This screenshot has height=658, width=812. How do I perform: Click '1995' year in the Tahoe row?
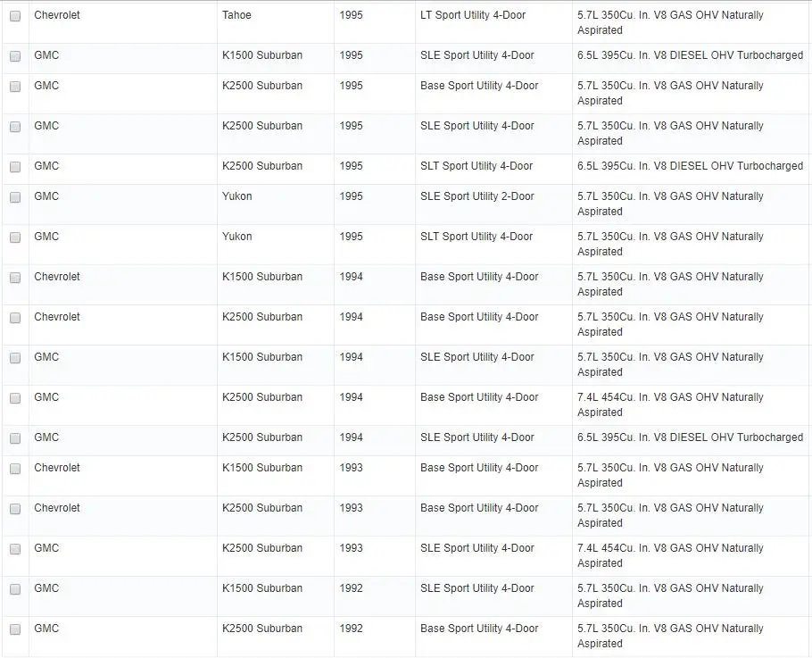tap(351, 15)
